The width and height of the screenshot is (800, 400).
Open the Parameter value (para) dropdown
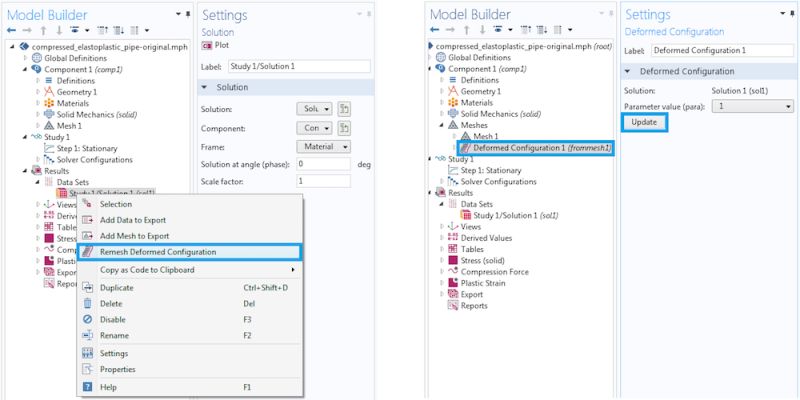[753, 106]
